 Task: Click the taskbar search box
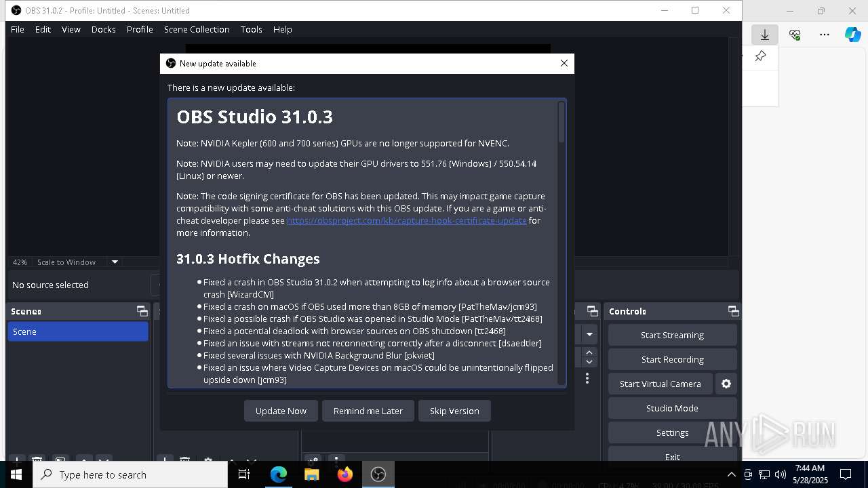pyautogui.click(x=130, y=474)
